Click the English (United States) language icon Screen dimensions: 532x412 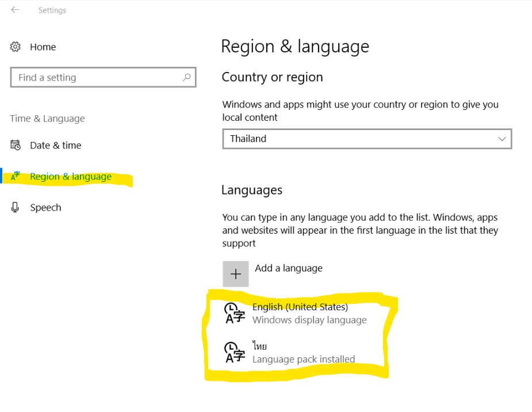(x=235, y=313)
